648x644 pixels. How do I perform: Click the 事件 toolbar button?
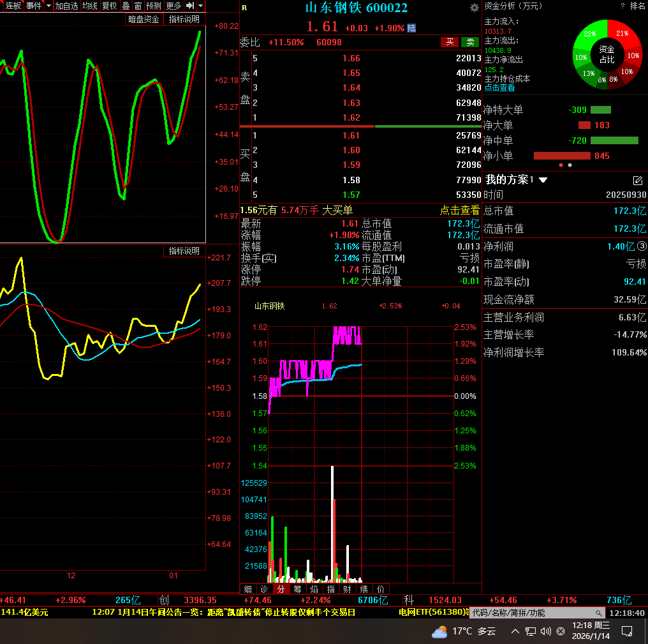click(33, 6)
